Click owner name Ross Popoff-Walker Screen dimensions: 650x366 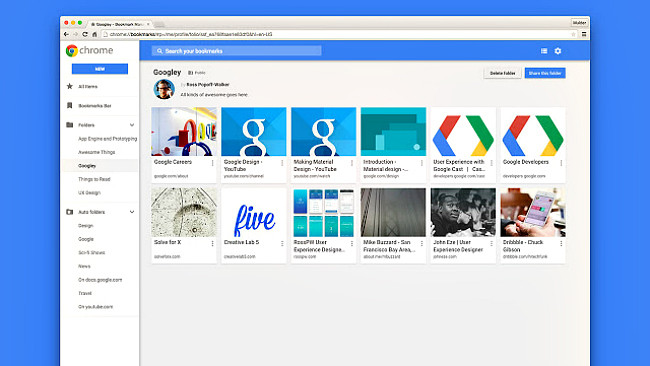click(208, 85)
